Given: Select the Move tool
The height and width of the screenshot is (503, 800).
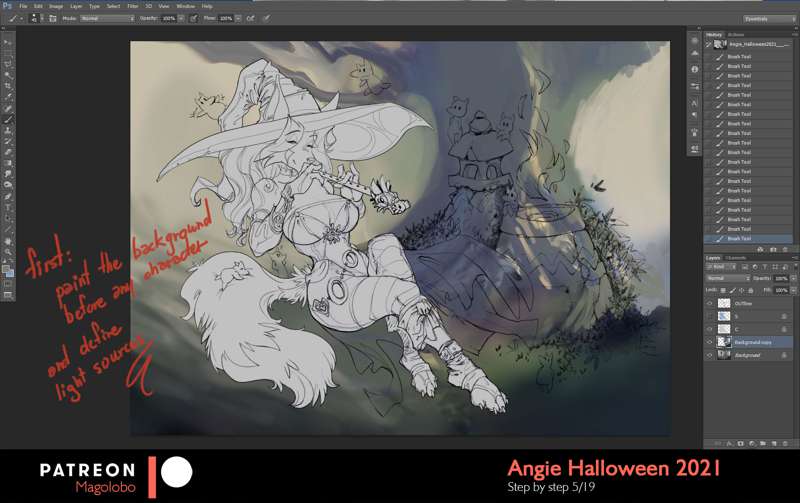Looking at the screenshot, I should click(8, 43).
